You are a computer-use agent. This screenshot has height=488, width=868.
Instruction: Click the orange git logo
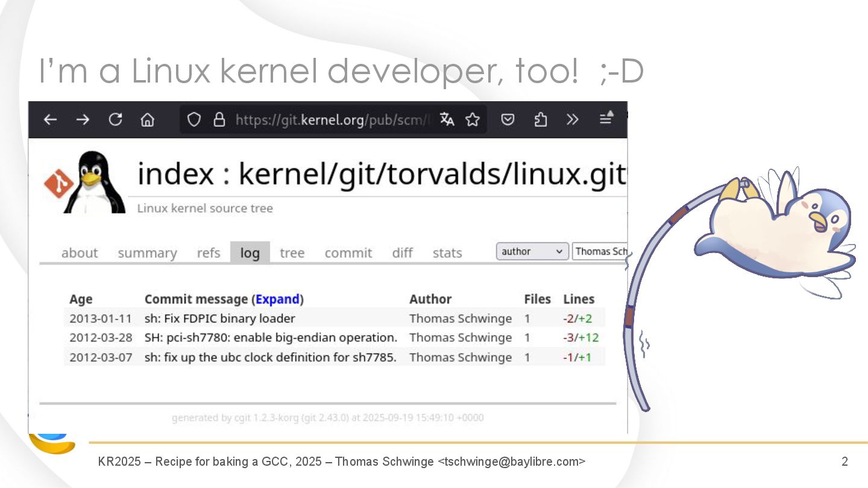tap(58, 184)
